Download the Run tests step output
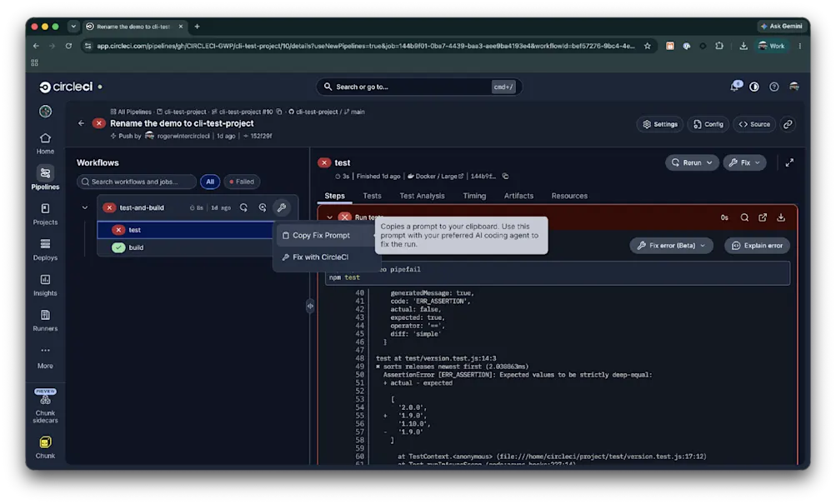 [x=780, y=217]
